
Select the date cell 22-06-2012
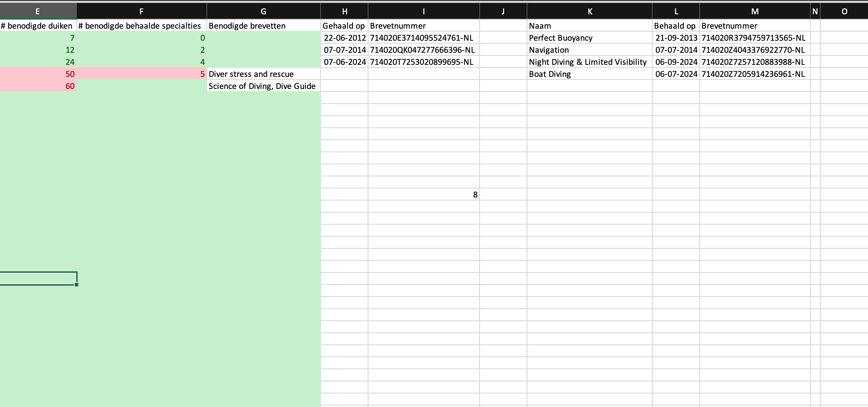click(344, 38)
